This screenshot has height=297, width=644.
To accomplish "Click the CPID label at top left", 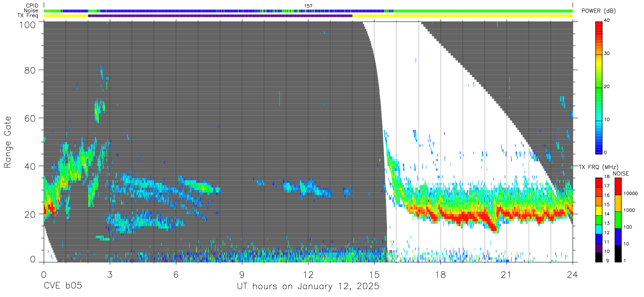I will [33, 6].
